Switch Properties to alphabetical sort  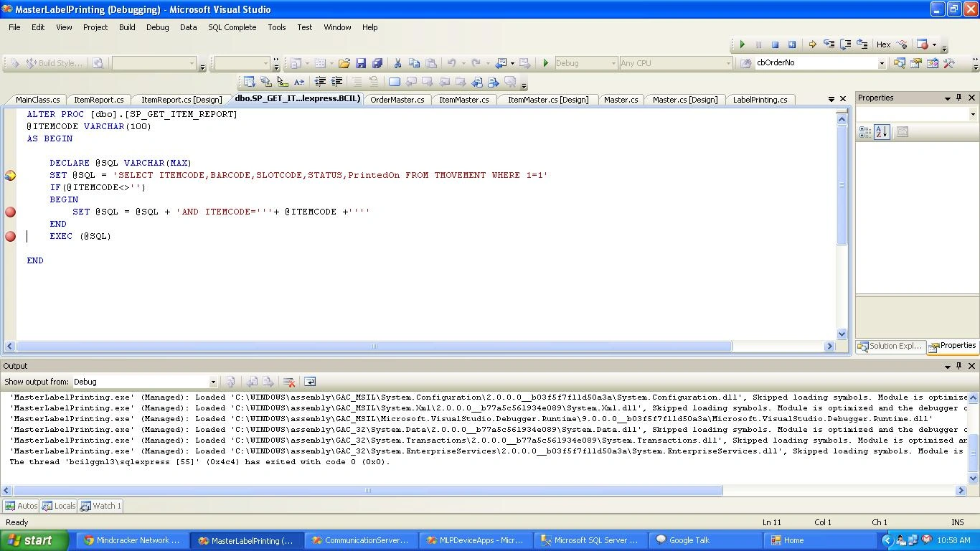(x=882, y=132)
